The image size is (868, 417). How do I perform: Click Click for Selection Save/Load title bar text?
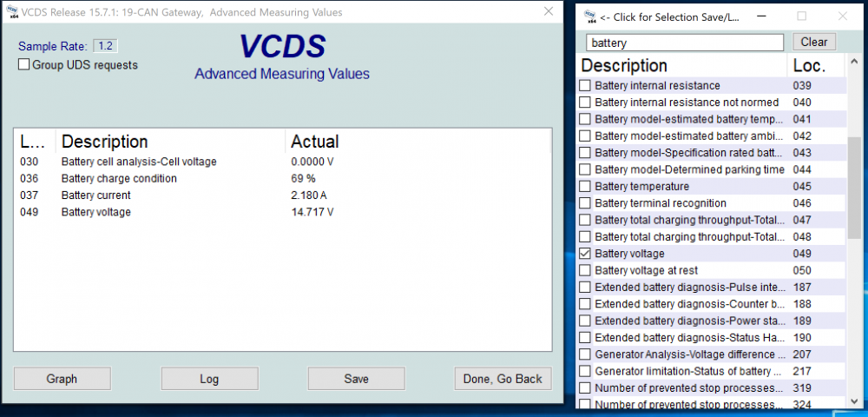click(x=670, y=17)
